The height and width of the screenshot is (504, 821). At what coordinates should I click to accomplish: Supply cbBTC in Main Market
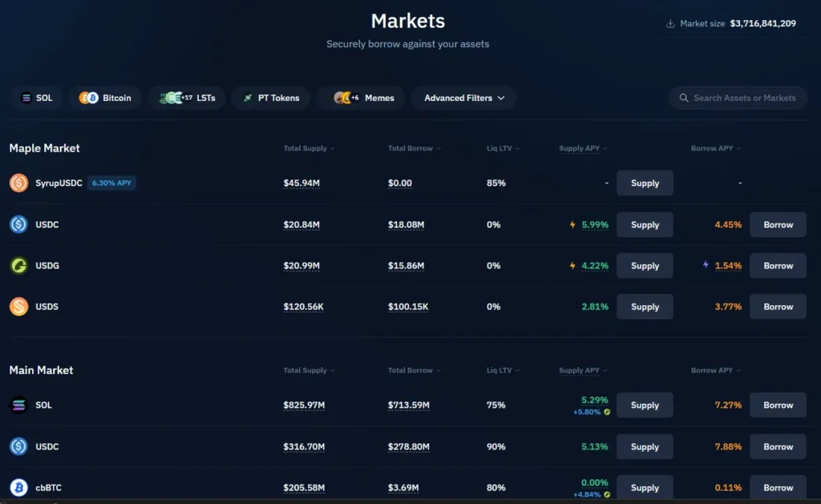click(645, 488)
